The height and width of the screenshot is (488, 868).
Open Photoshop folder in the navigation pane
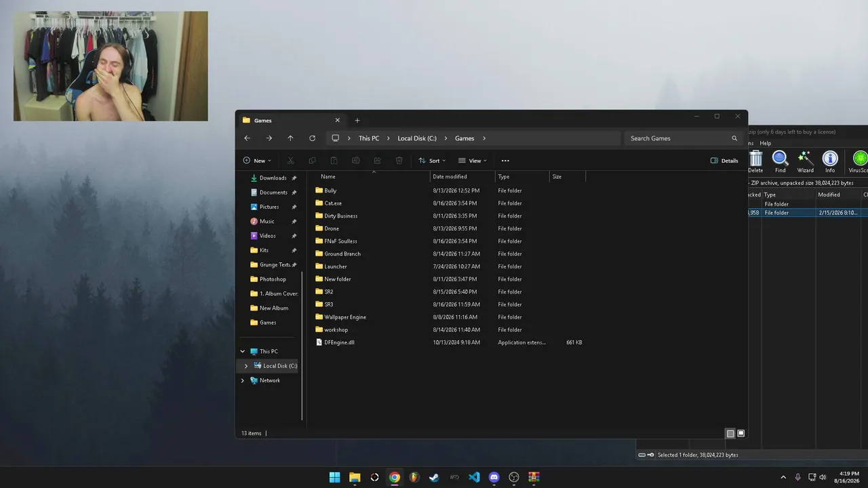272,279
